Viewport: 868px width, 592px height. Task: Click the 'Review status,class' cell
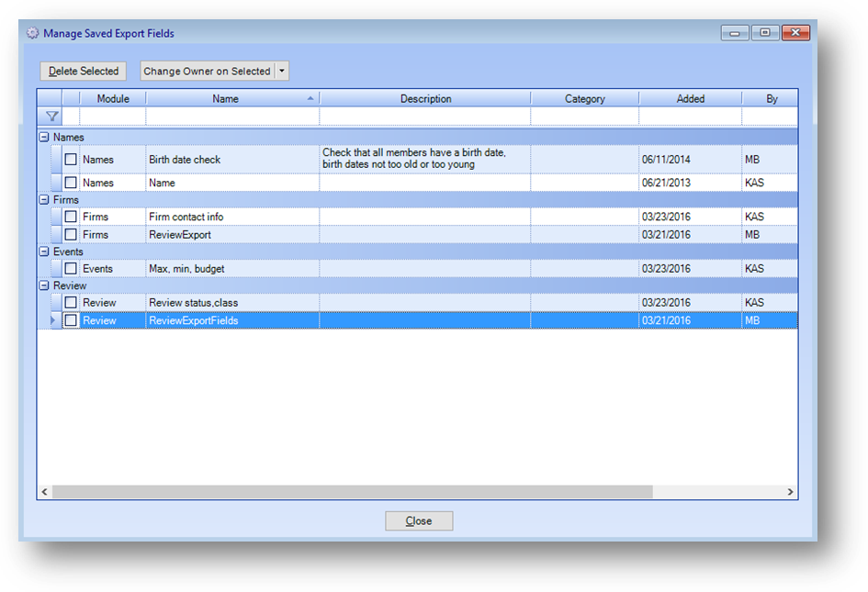(x=232, y=303)
